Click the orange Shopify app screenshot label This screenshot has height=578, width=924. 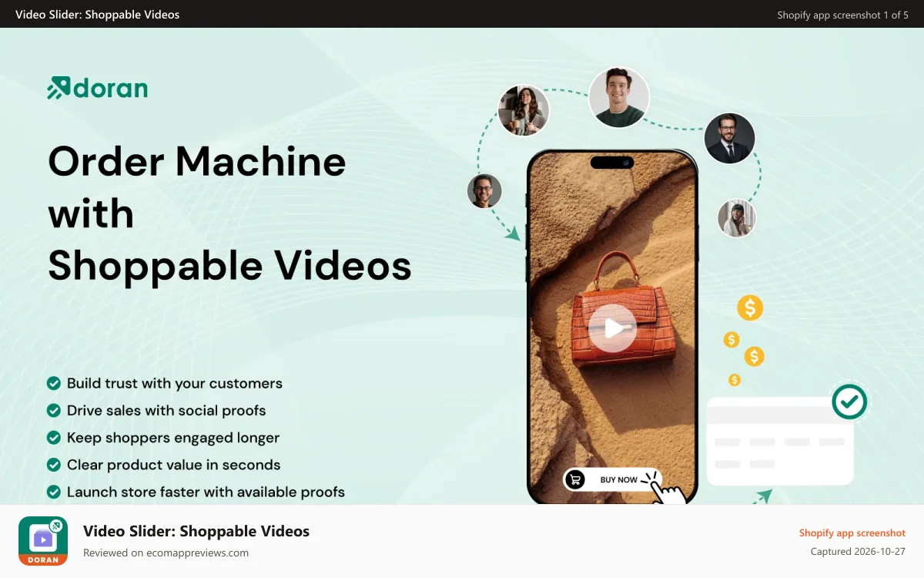click(852, 533)
